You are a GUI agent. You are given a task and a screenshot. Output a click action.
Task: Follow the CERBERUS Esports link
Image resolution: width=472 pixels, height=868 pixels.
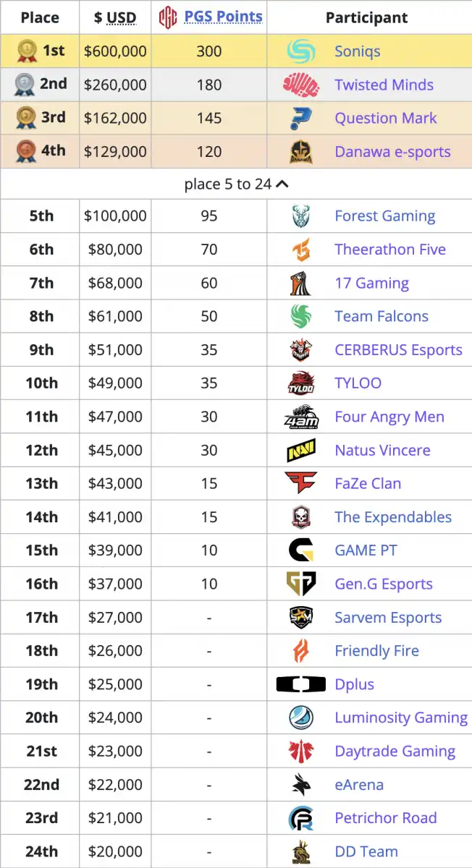click(x=398, y=349)
